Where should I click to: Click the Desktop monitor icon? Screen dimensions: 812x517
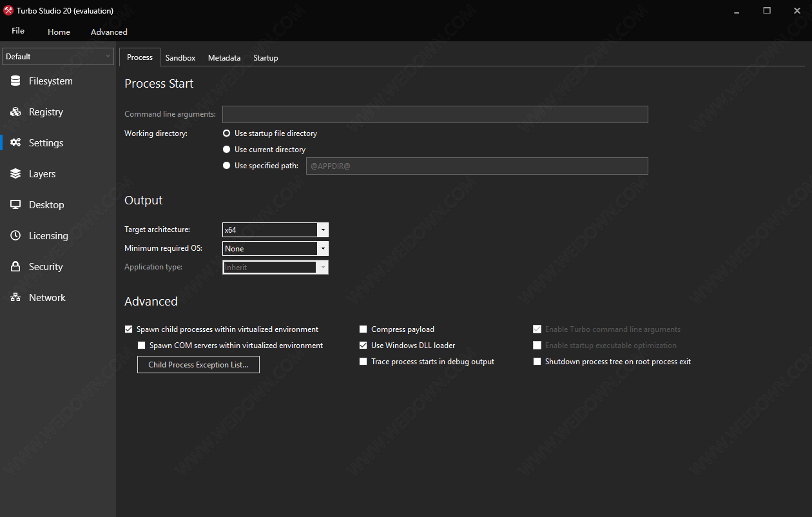point(15,205)
